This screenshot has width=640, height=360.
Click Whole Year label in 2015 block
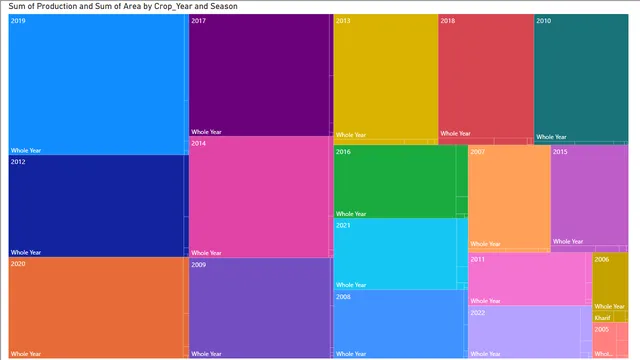568,241
